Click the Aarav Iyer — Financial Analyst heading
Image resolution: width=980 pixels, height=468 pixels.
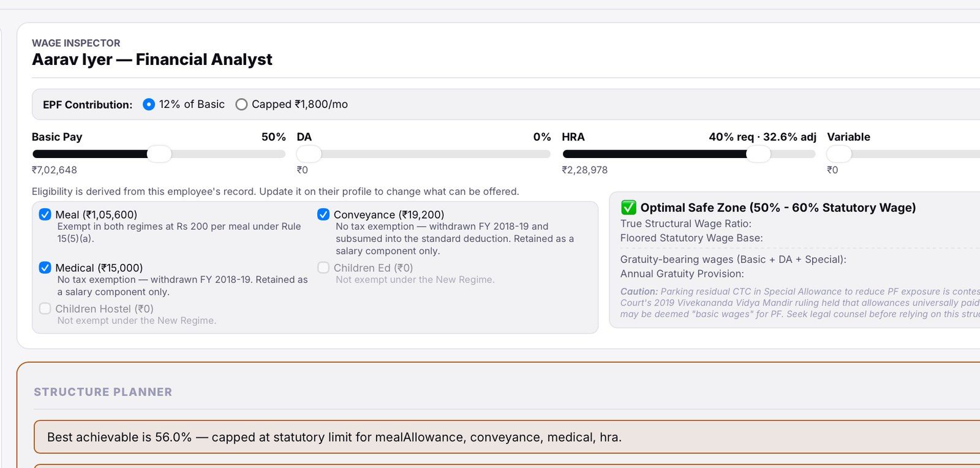click(152, 59)
